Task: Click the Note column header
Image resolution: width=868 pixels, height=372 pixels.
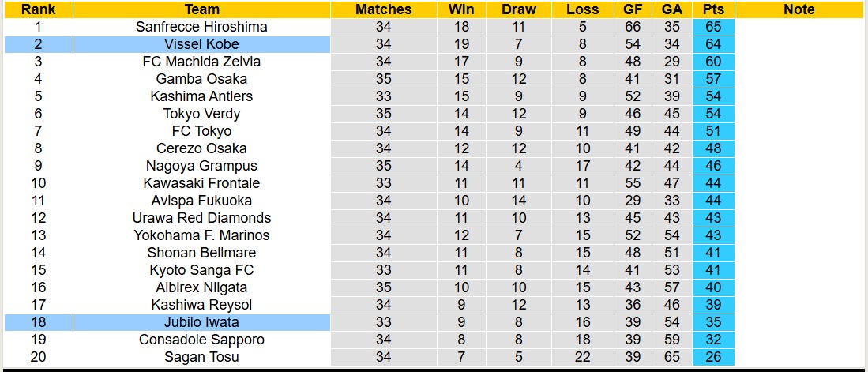Action: [799, 9]
